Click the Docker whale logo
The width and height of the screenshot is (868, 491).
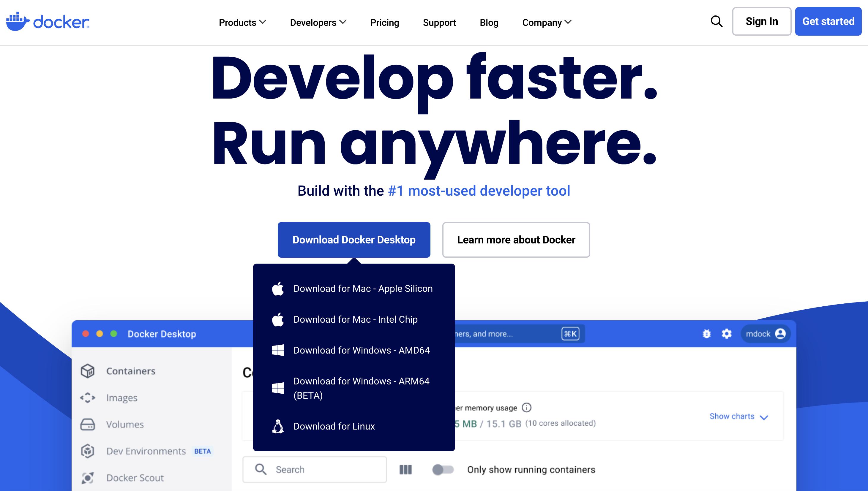[48, 22]
